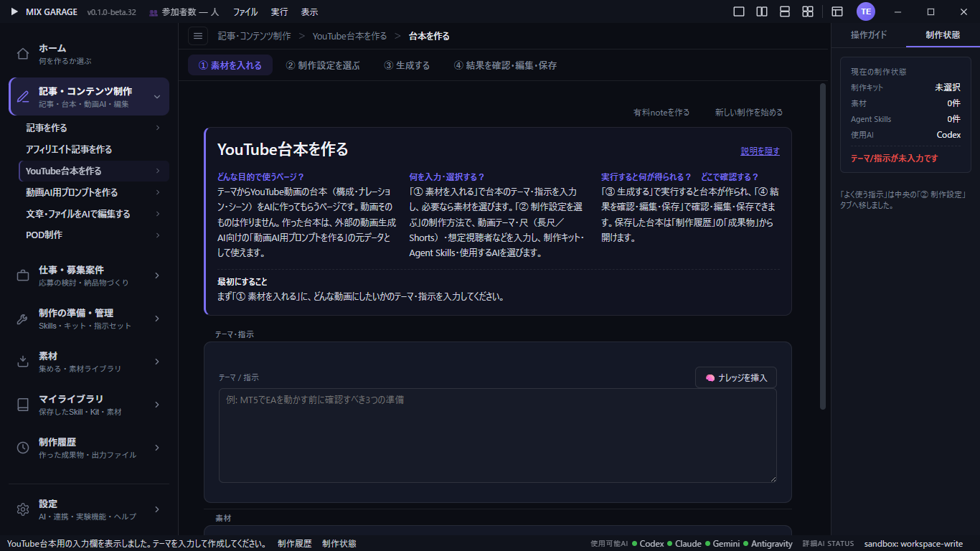This screenshot has width=980, height=551.
Task: Open the 操作ガイド panel tab
Action: [x=869, y=34]
